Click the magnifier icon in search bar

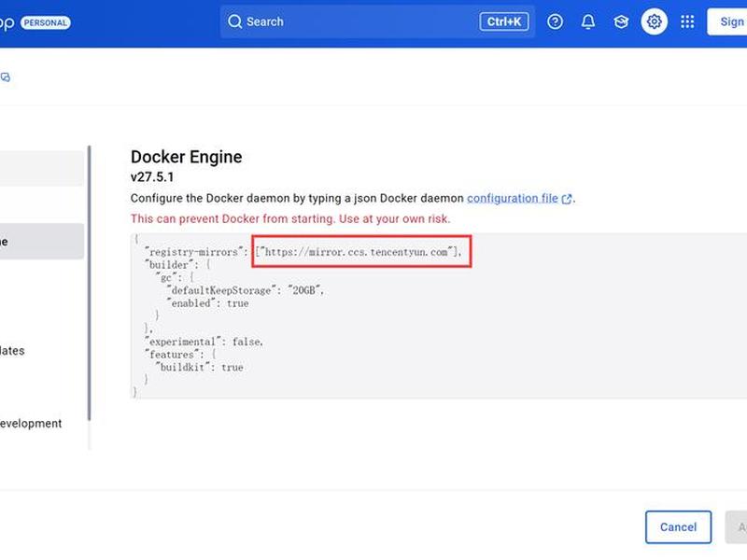click(x=234, y=21)
